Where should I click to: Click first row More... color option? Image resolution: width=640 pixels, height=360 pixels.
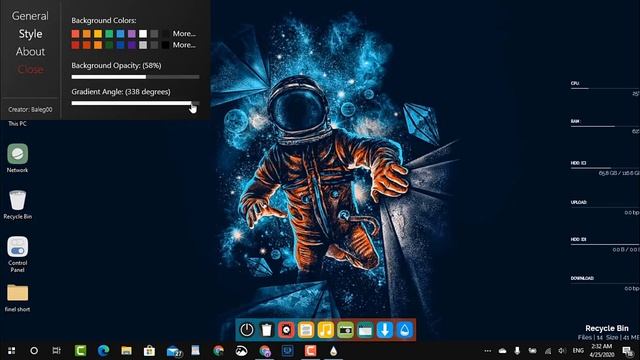184,33
